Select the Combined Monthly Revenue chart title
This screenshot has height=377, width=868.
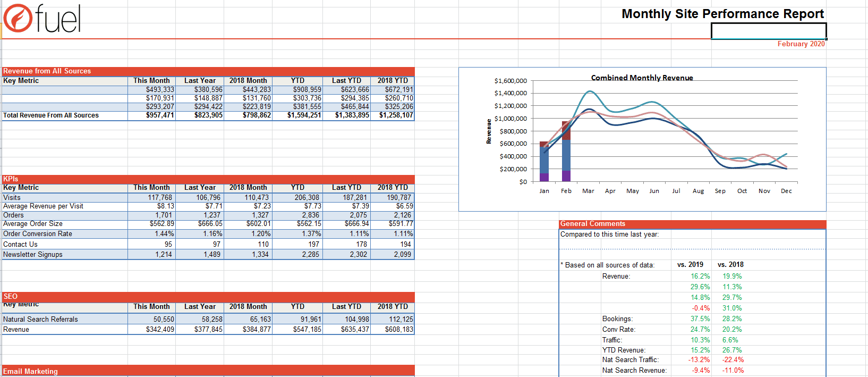(642, 78)
